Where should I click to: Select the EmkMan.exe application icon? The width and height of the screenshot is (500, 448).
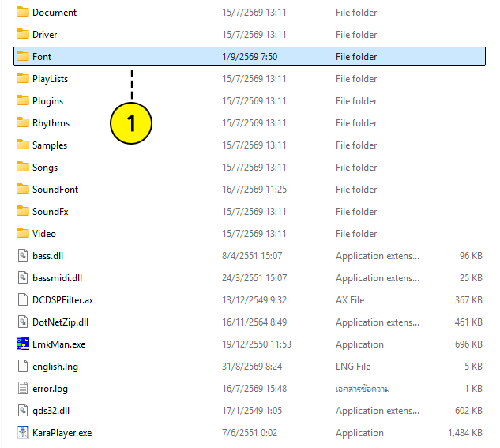[23, 344]
